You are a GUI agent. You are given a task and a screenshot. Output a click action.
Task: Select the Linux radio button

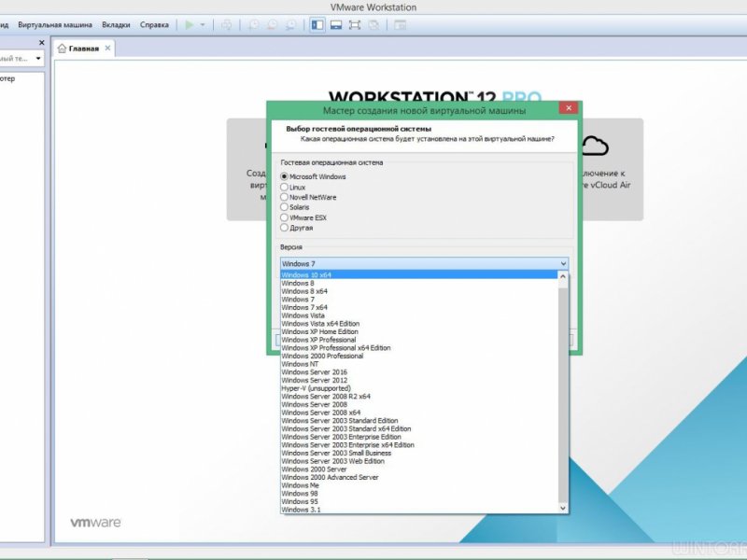[284, 187]
